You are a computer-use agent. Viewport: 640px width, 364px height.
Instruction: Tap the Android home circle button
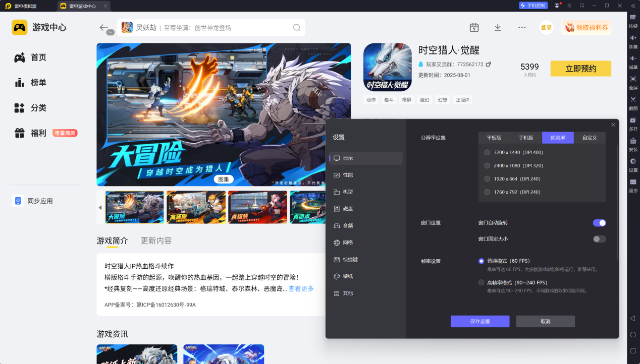click(633, 334)
